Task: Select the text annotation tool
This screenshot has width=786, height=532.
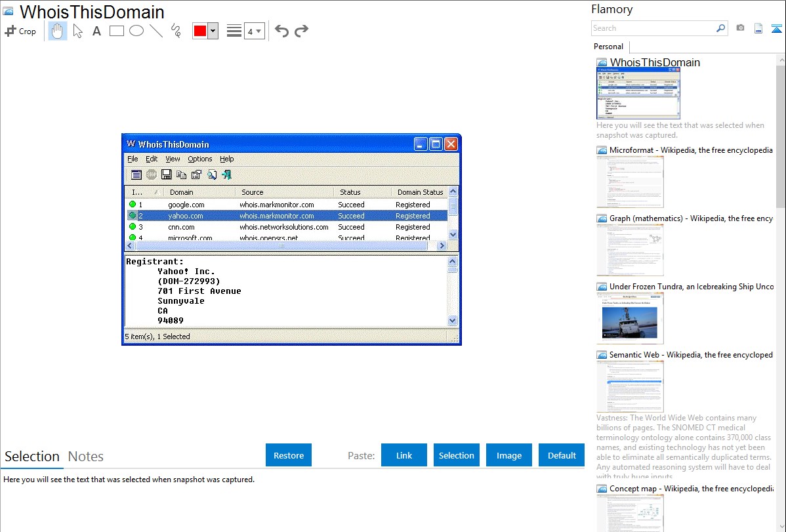Action: 96,31
